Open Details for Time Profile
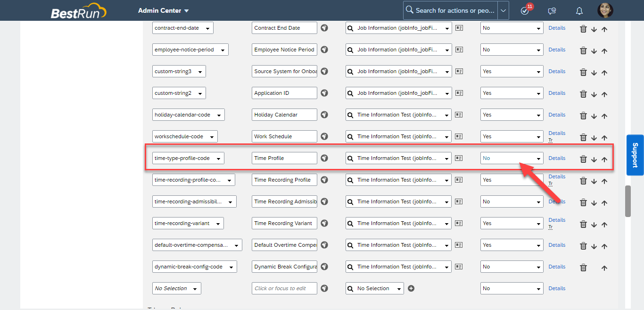644x310 pixels. point(557,158)
